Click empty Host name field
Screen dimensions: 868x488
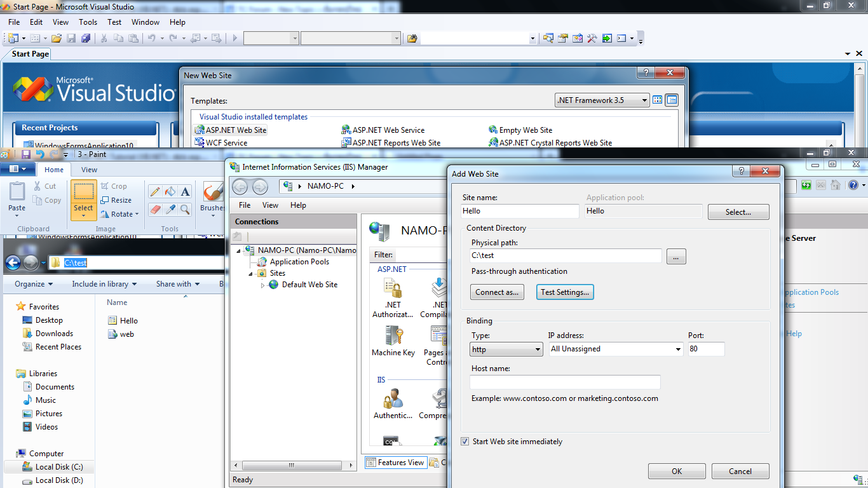pyautogui.click(x=565, y=382)
